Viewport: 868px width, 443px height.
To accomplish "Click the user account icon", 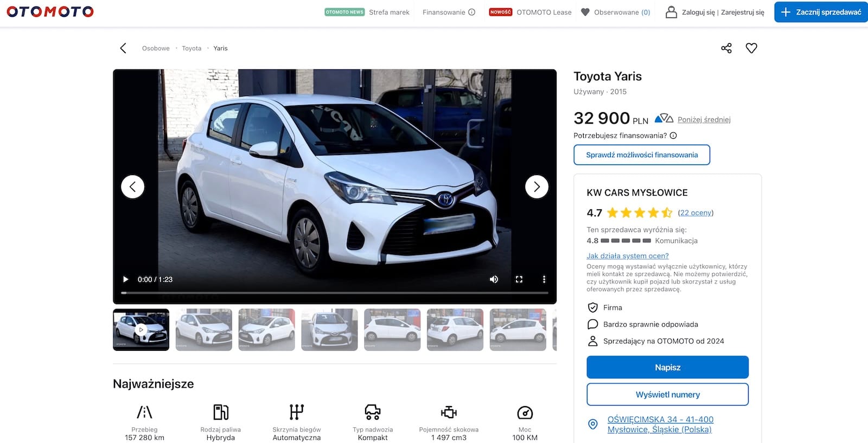I will [x=671, y=12].
